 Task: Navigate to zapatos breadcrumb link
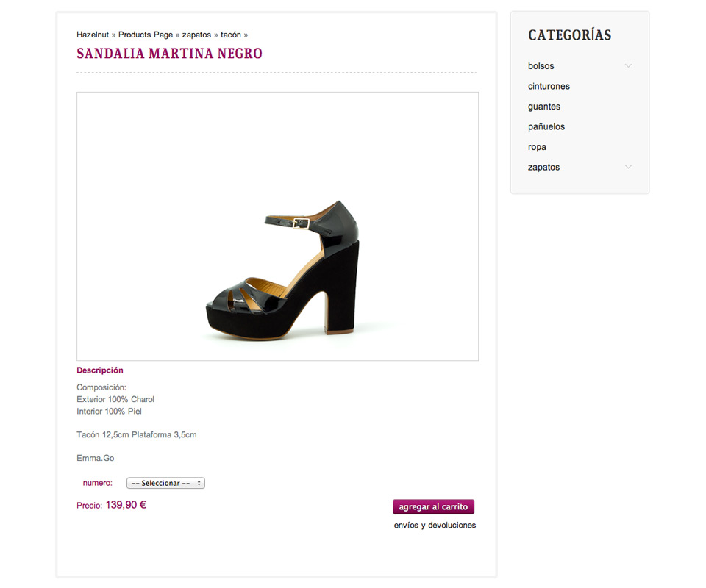coord(196,35)
